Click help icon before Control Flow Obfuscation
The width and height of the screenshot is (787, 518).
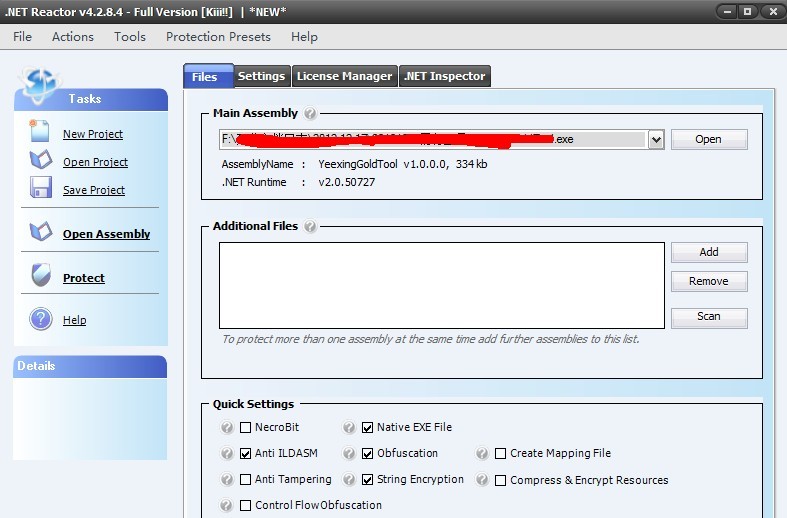click(x=227, y=505)
